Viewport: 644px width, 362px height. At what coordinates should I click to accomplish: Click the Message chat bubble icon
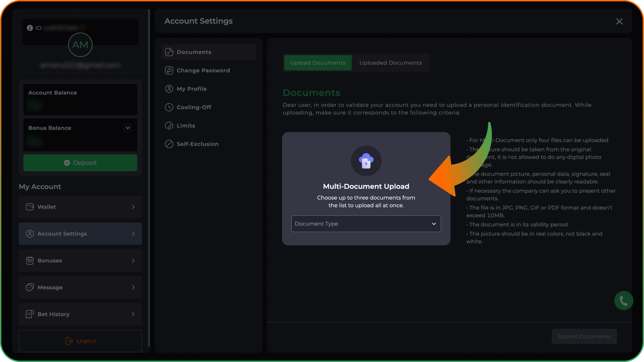(30, 287)
